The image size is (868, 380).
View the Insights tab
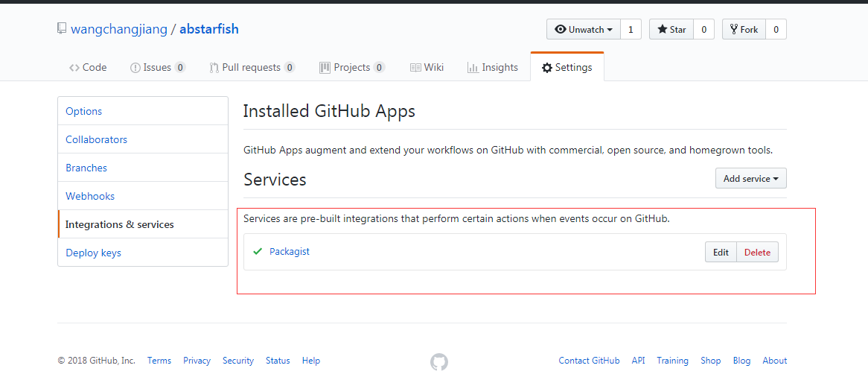pos(493,68)
